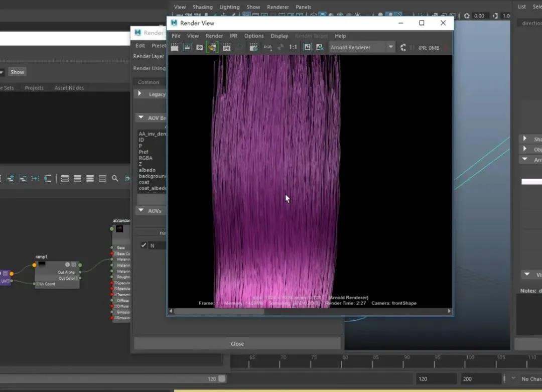The height and width of the screenshot is (392, 542).
Task: Click the Remove Image icon
Action: [320, 47]
